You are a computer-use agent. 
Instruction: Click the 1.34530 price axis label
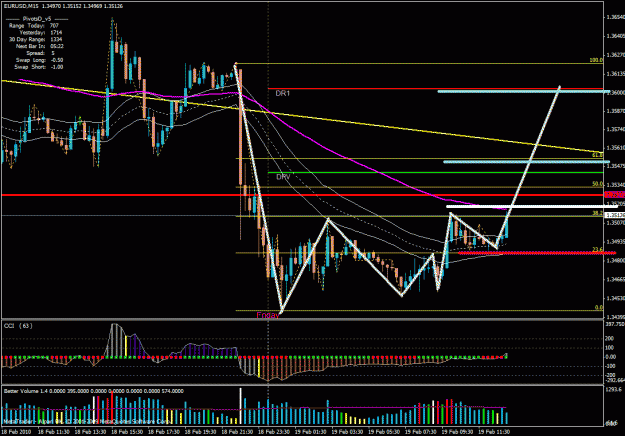click(615, 298)
